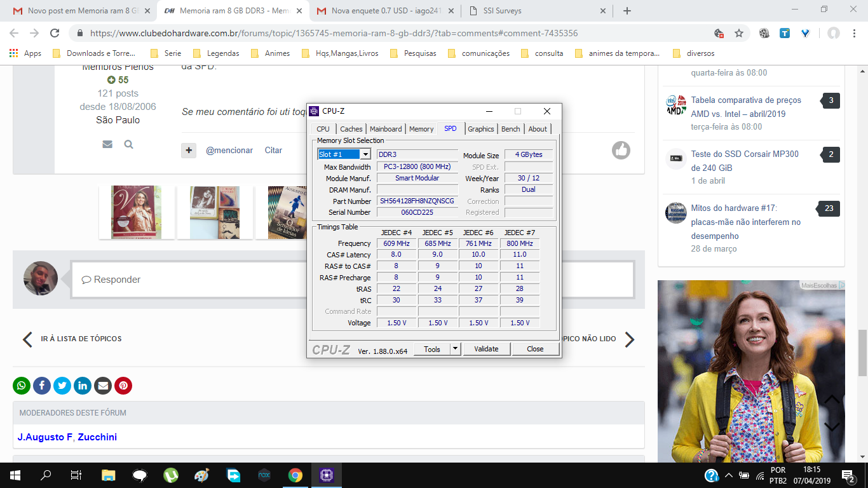This screenshot has width=868, height=488.
Task: Expand the Slot #1 memory slot dropdown
Action: (x=365, y=154)
